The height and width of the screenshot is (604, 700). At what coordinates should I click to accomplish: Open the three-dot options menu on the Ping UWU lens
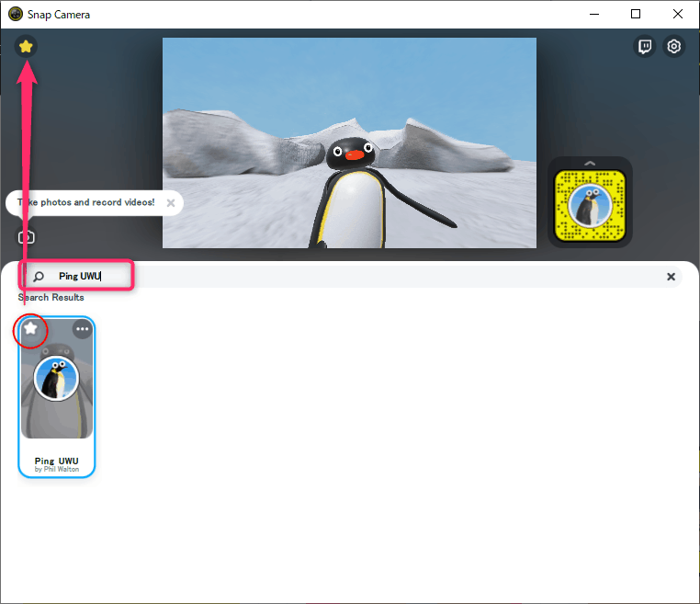[x=83, y=328]
